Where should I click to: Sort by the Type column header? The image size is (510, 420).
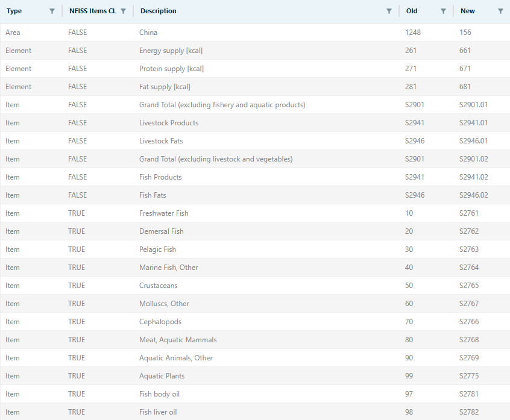pos(14,11)
